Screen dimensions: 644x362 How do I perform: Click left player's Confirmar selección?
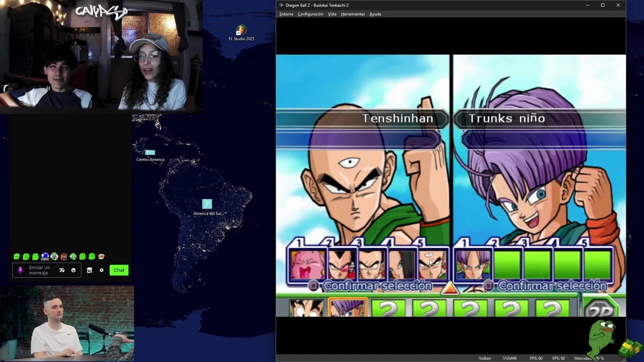coord(377,286)
